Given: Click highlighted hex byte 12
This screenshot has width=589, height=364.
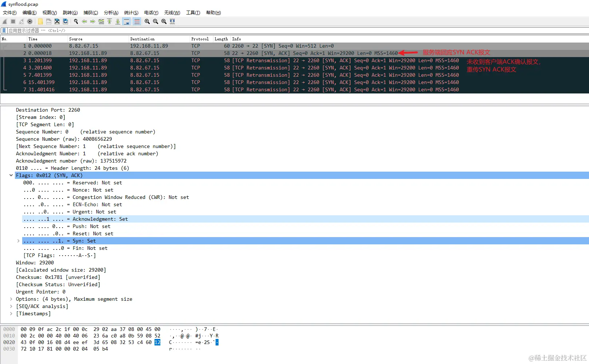Looking at the screenshot, I should click(x=157, y=342).
